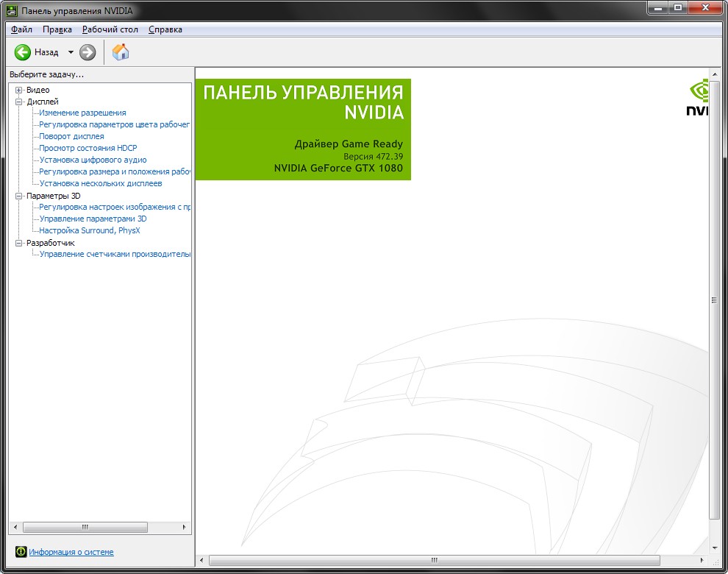728x574 pixels.
Task: Click the main pane scroll-left arrow
Action: pos(201,561)
